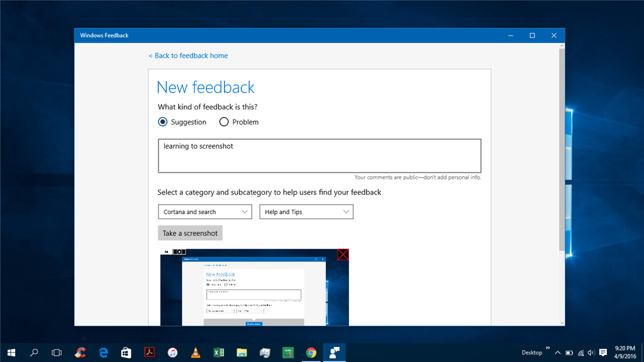Viewport: 644px width, 362px height.
Task: Check the battery status icon
Action: (569, 353)
